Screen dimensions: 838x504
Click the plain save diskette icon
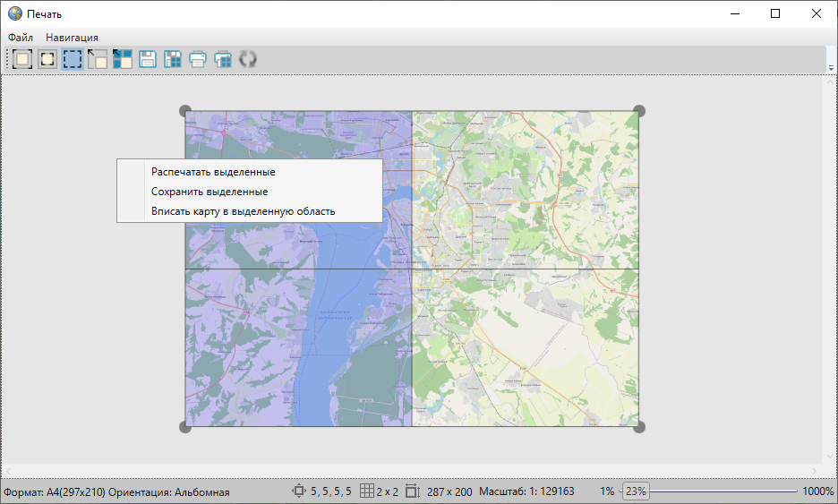[148, 59]
